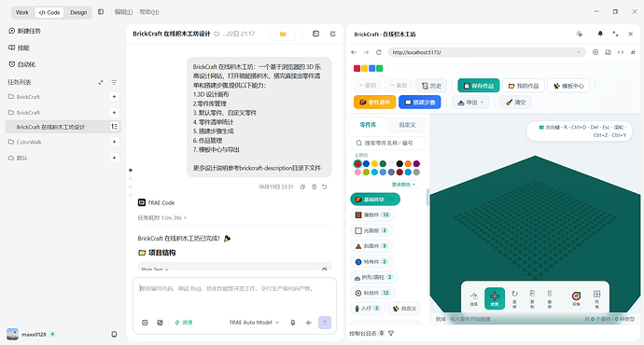Viewport: 644px width, 345px height.
Task: Open the task list filter icon
Action: coord(114,82)
